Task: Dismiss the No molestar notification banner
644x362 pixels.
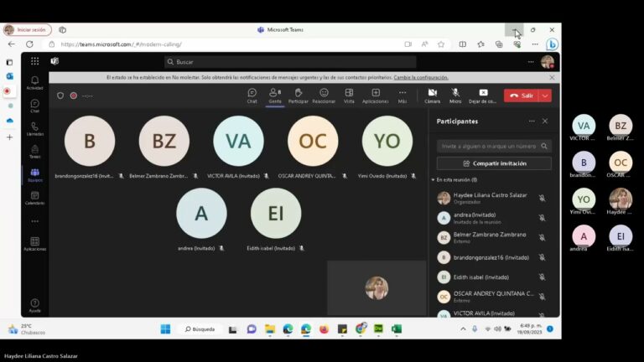Action: pos(552,77)
